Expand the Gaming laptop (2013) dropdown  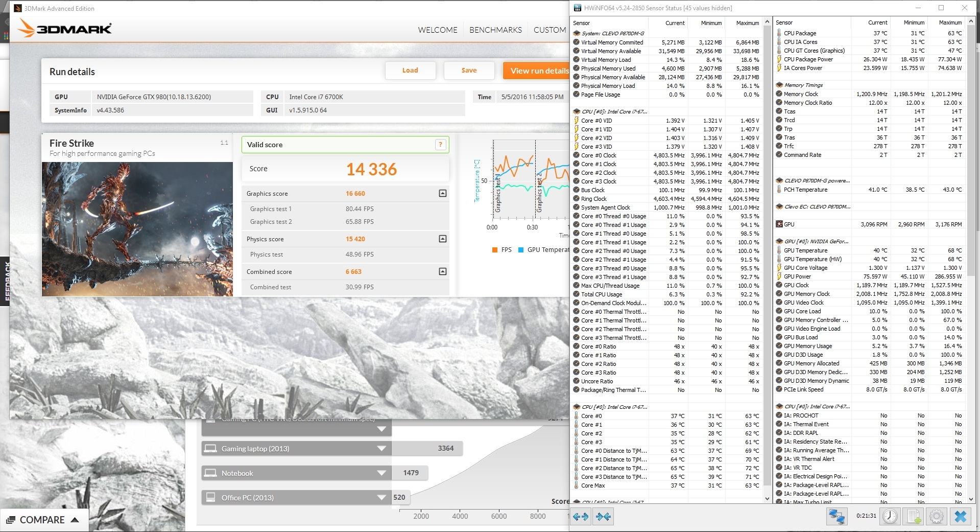[381, 449]
